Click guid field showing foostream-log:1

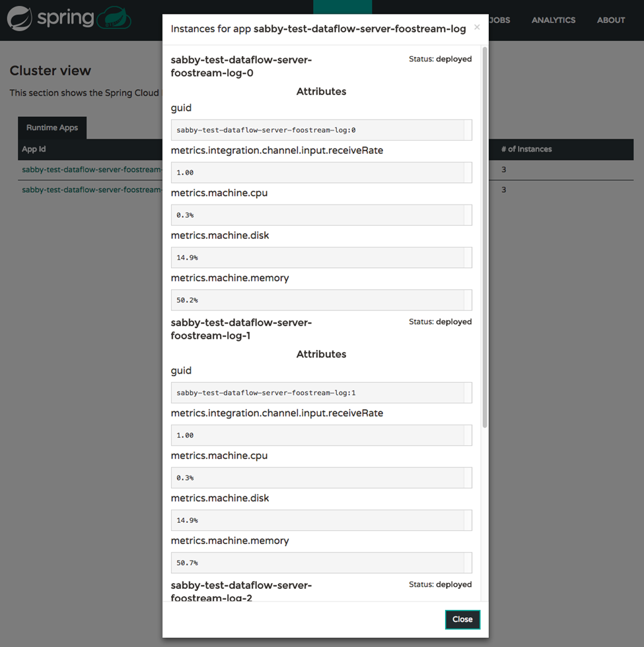321,393
